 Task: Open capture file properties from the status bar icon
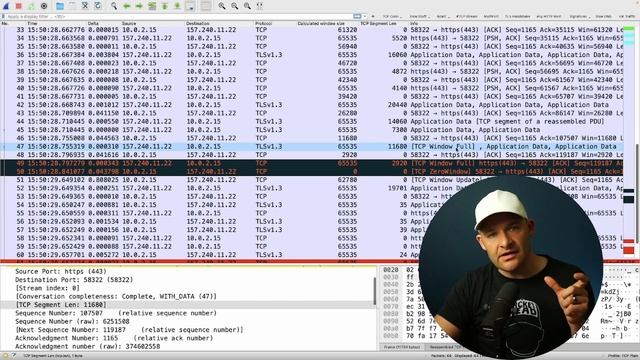click(x=14, y=356)
